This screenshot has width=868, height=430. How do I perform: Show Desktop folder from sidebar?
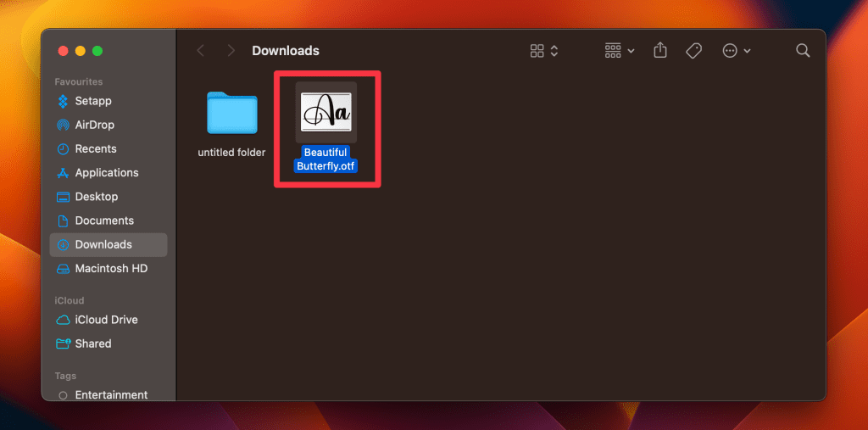coord(97,196)
